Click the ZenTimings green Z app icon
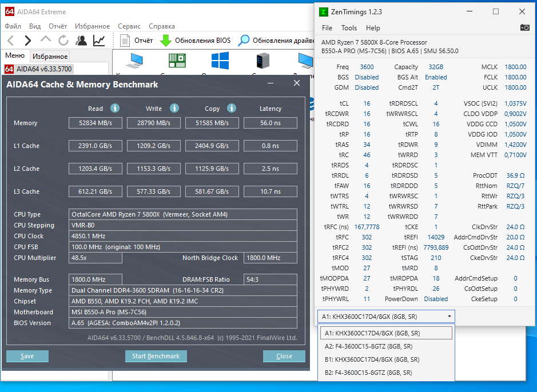The height and width of the screenshot is (392, 537). 323,12
